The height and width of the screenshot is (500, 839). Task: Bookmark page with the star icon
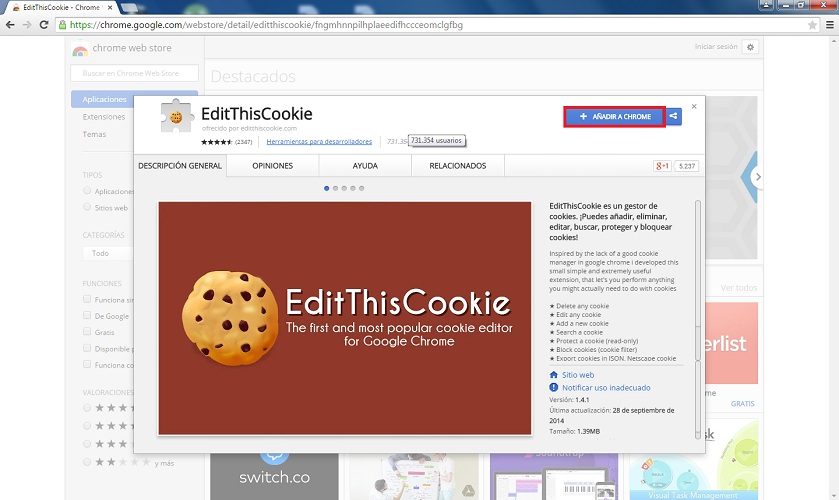[x=812, y=25]
